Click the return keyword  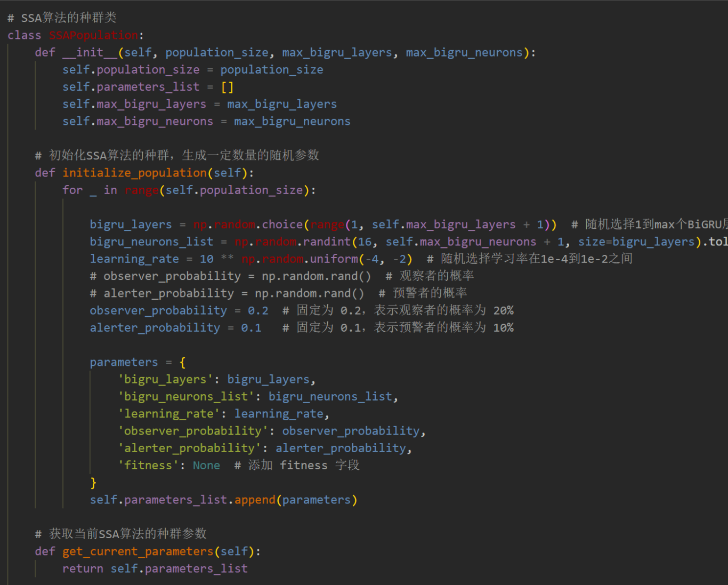(83, 568)
